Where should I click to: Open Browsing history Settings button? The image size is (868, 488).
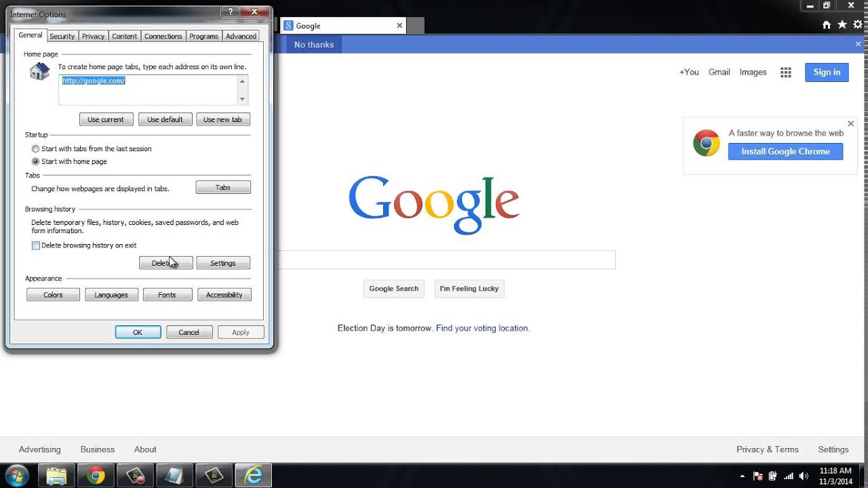tap(223, 263)
